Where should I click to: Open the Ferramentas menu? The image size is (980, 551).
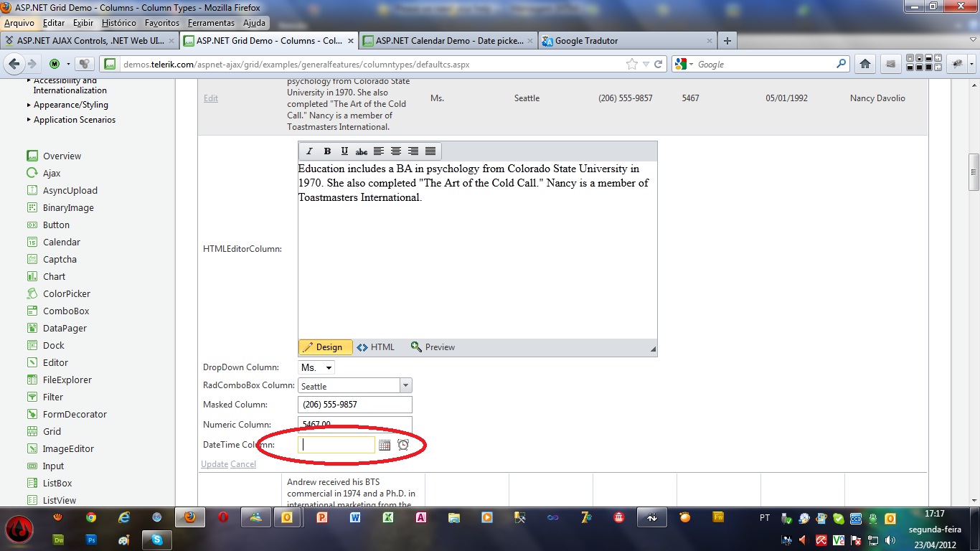point(211,23)
